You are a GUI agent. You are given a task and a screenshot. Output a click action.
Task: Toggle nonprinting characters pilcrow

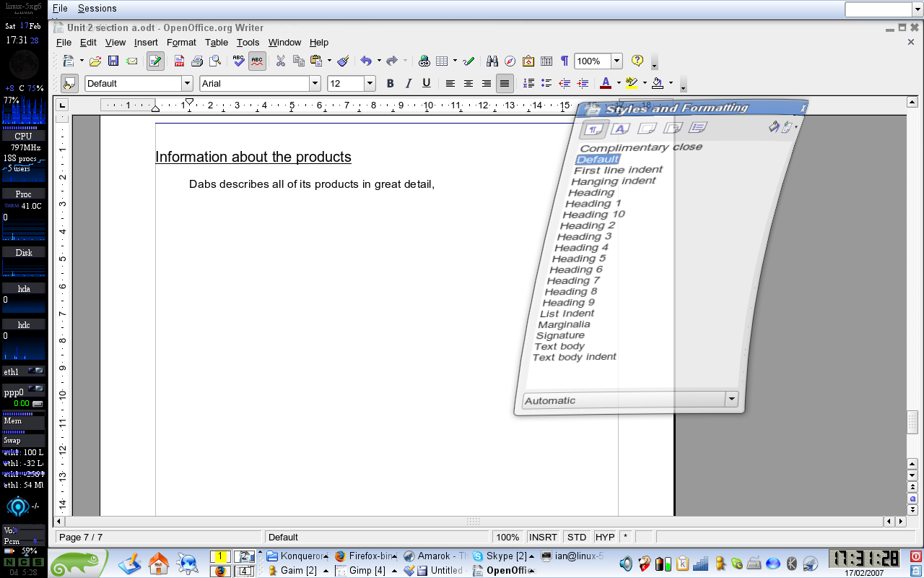(564, 61)
